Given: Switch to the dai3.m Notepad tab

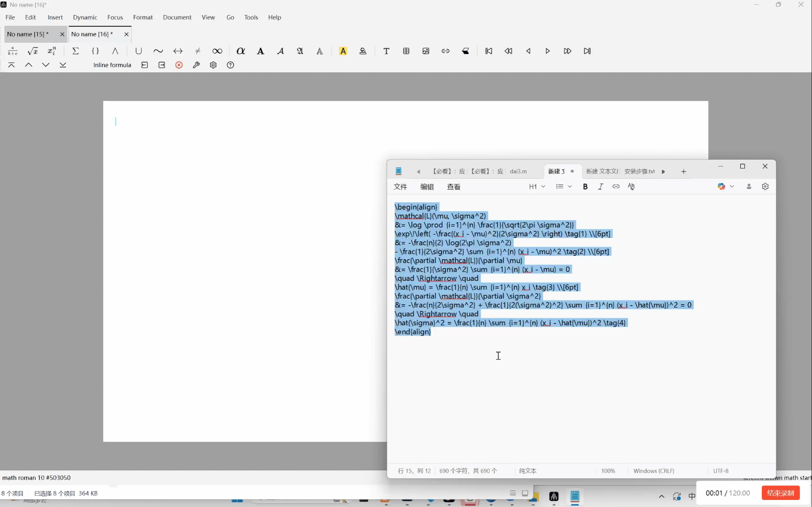Looking at the screenshot, I should [518, 171].
